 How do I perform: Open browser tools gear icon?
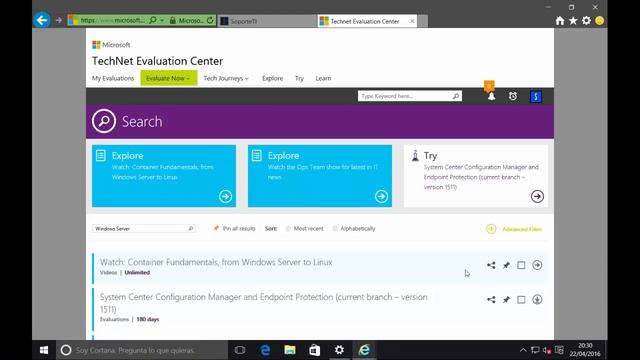pyautogui.click(x=587, y=20)
